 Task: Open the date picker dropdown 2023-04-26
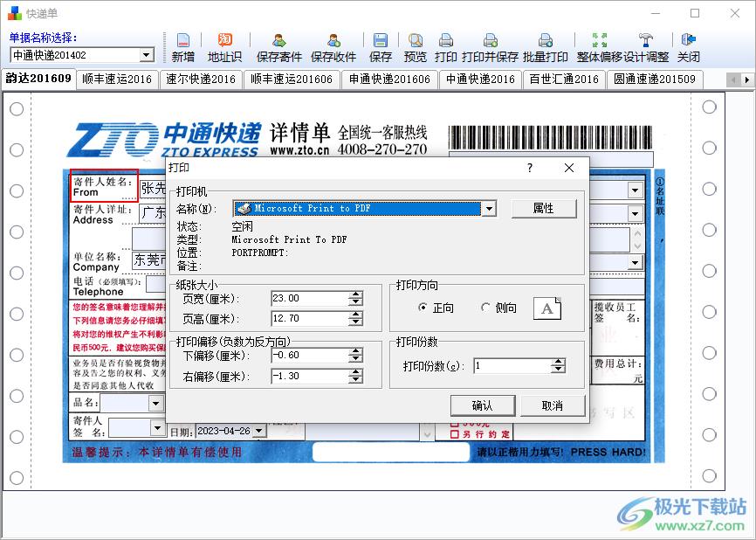pyautogui.click(x=259, y=431)
